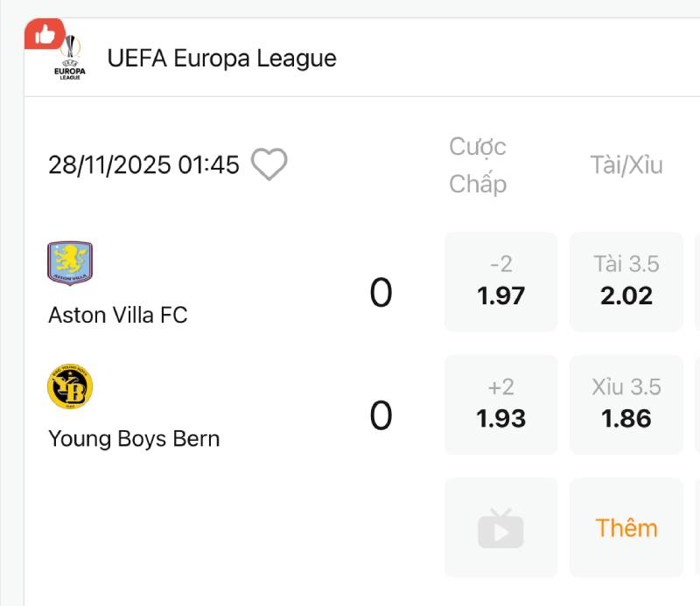Favorite the match with the heart icon
The width and height of the screenshot is (700, 606).
269,164
